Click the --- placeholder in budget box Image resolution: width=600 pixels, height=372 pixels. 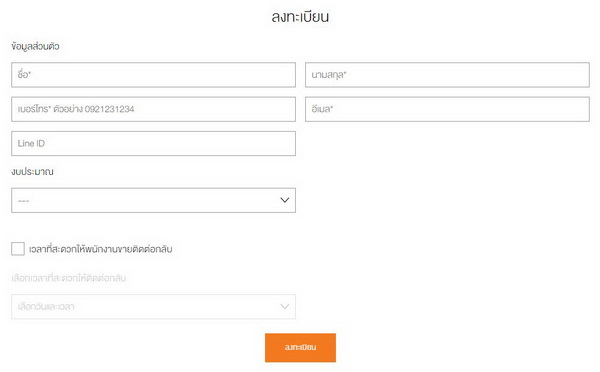pyautogui.click(x=23, y=201)
